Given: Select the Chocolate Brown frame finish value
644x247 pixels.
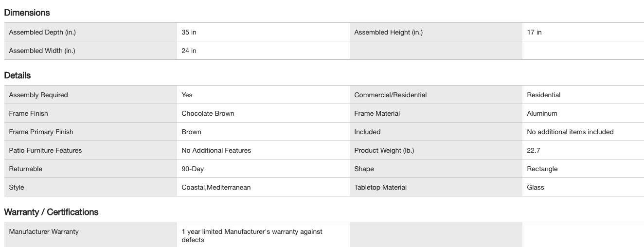Looking at the screenshot, I should (x=208, y=113).
